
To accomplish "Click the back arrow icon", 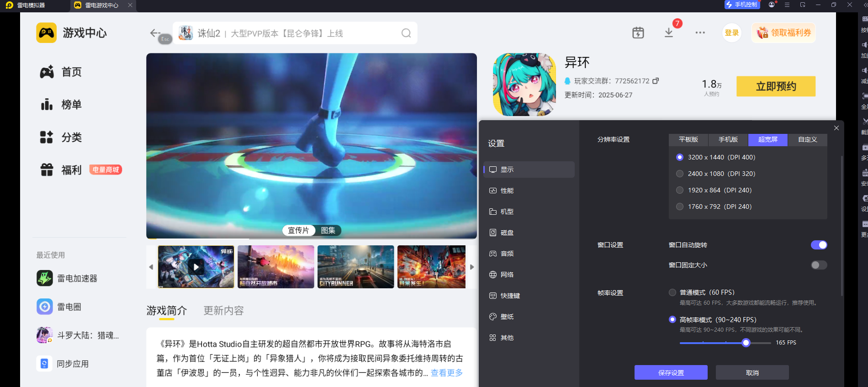I will [155, 33].
